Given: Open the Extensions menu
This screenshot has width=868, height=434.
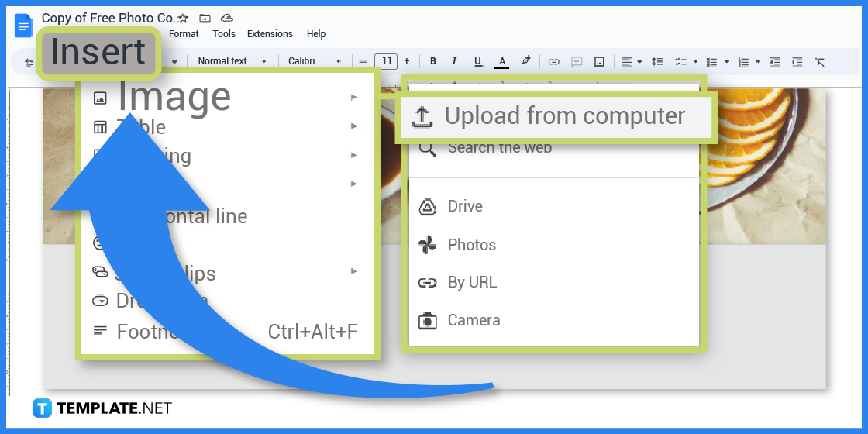Looking at the screenshot, I should 270,34.
